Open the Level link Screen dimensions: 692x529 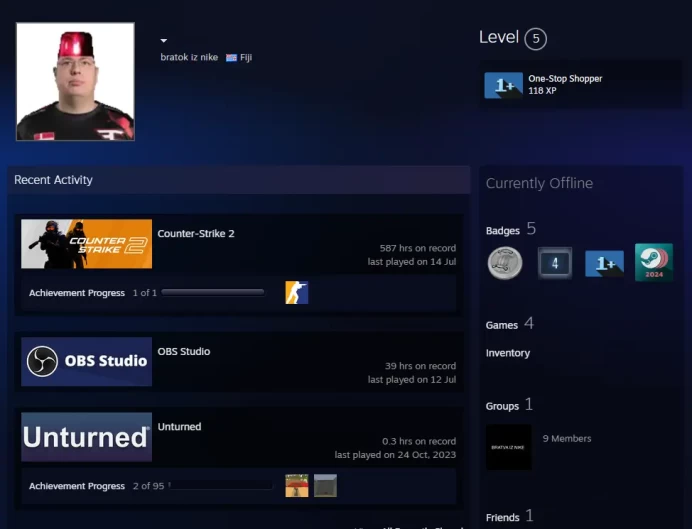(x=499, y=37)
